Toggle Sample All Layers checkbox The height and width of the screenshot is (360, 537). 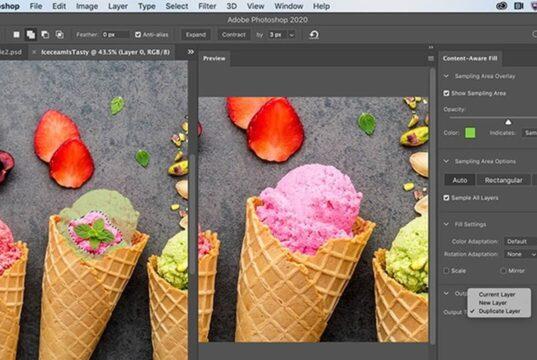pos(446,198)
